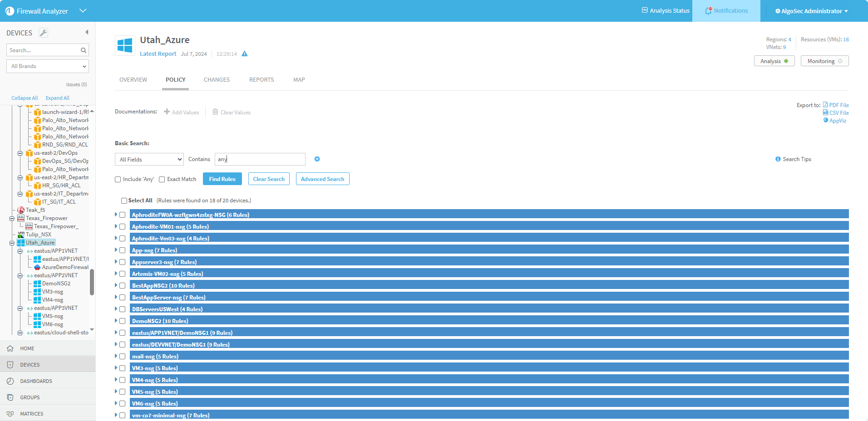Screen dimensions: 868x421
Task: Check the Select All checkbox
Action: 124,201
